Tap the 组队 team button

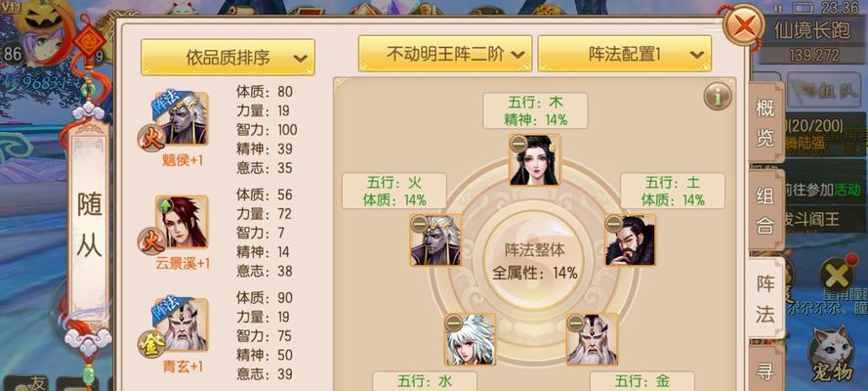click(811, 91)
